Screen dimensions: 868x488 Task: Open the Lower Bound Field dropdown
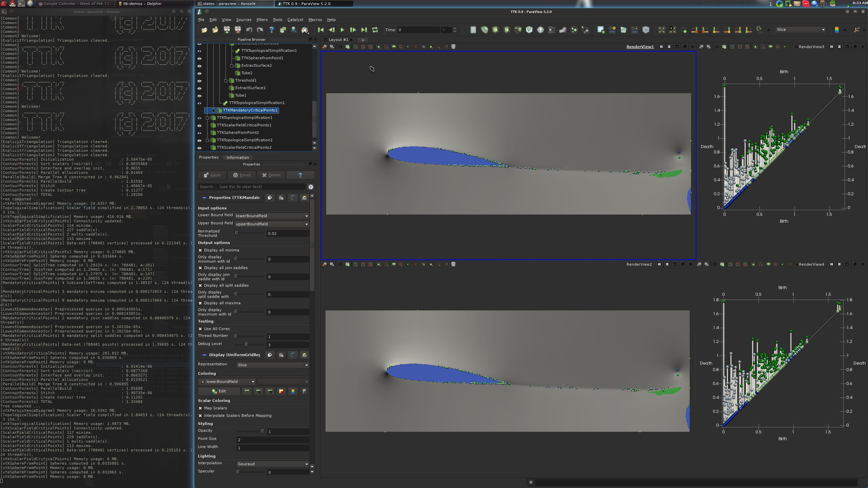pyautogui.click(x=272, y=216)
